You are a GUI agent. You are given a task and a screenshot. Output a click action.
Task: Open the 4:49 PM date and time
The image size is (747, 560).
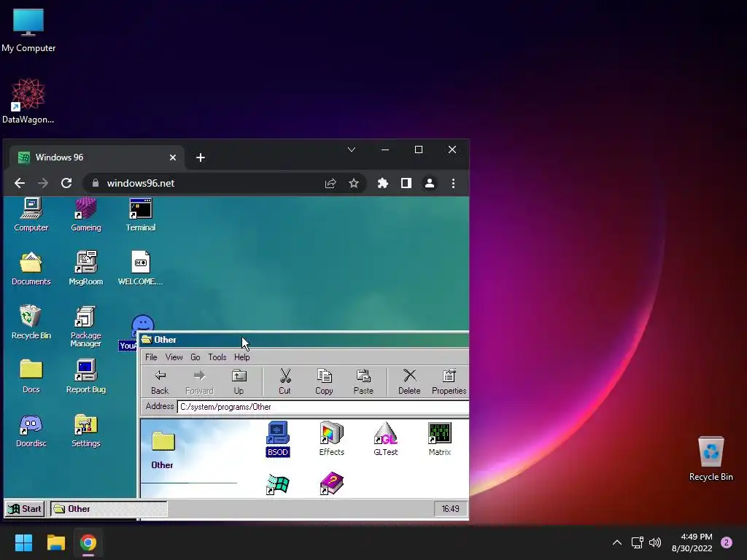click(x=692, y=542)
